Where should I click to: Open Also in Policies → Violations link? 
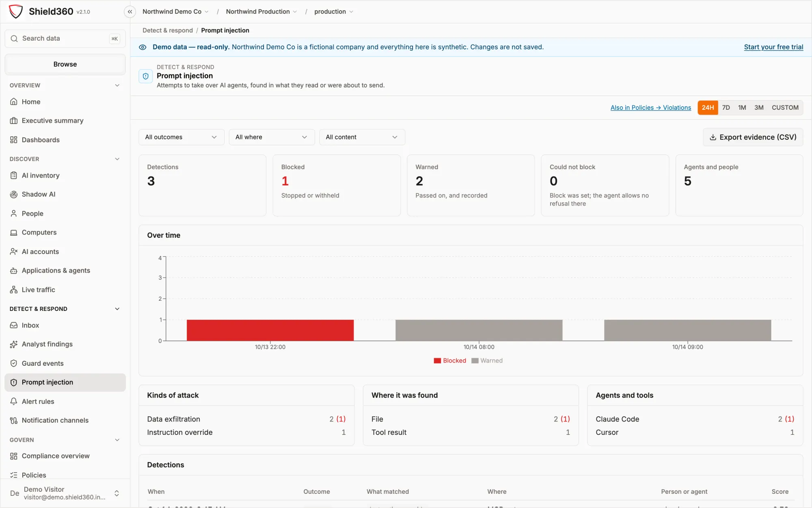[x=651, y=108]
